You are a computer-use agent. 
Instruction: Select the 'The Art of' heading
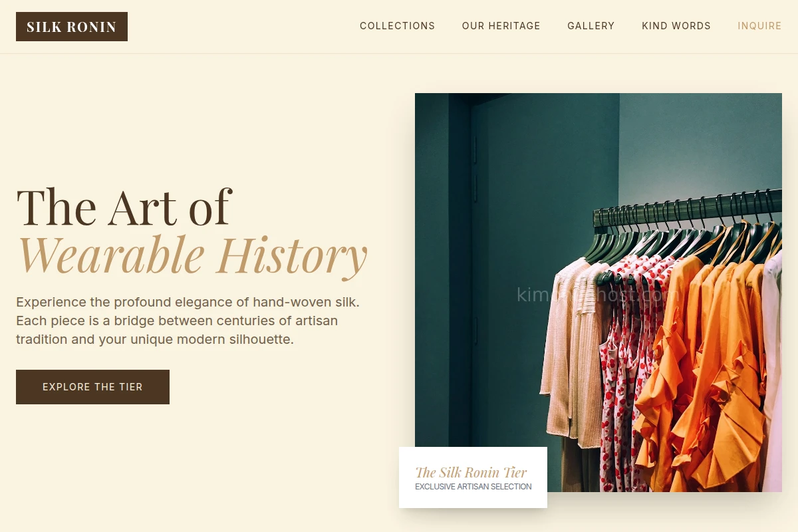124,207
